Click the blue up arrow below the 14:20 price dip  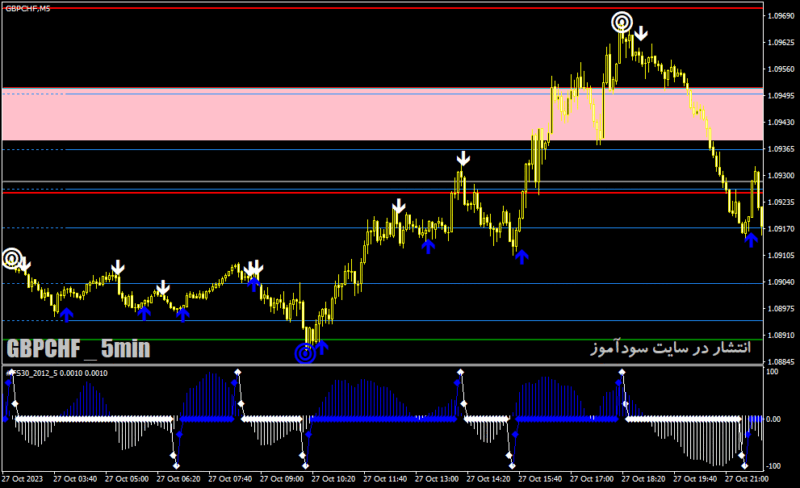521,257
